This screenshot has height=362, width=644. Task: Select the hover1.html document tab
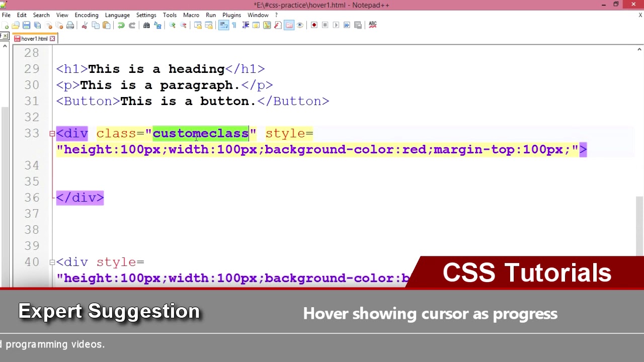coord(34,39)
